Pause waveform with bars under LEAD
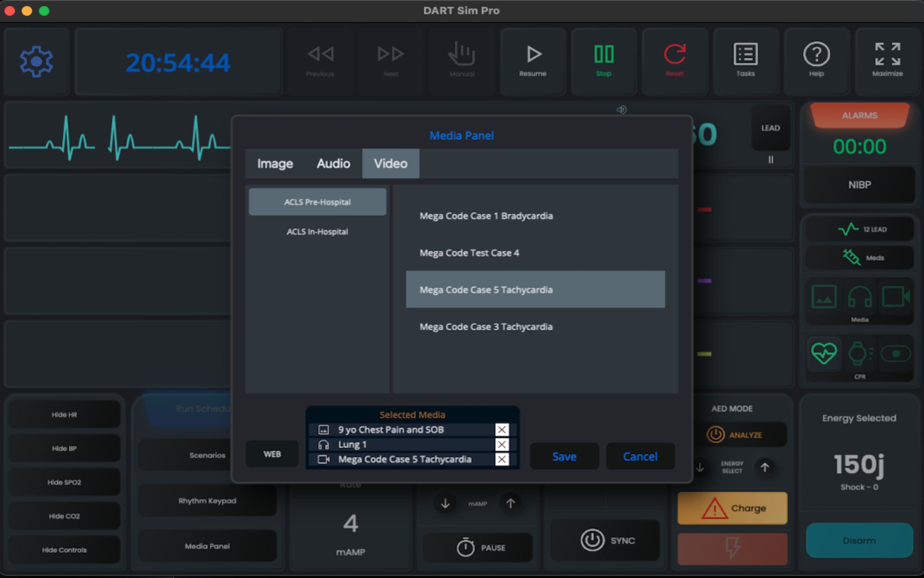This screenshot has width=924, height=578. coord(771,160)
